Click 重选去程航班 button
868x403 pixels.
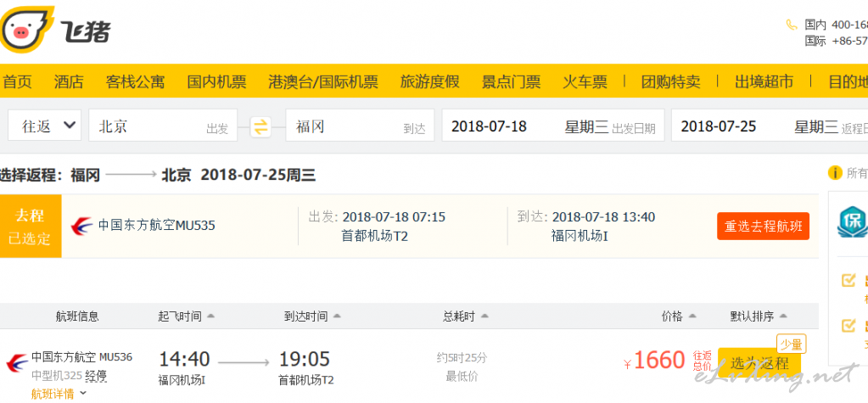point(763,227)
